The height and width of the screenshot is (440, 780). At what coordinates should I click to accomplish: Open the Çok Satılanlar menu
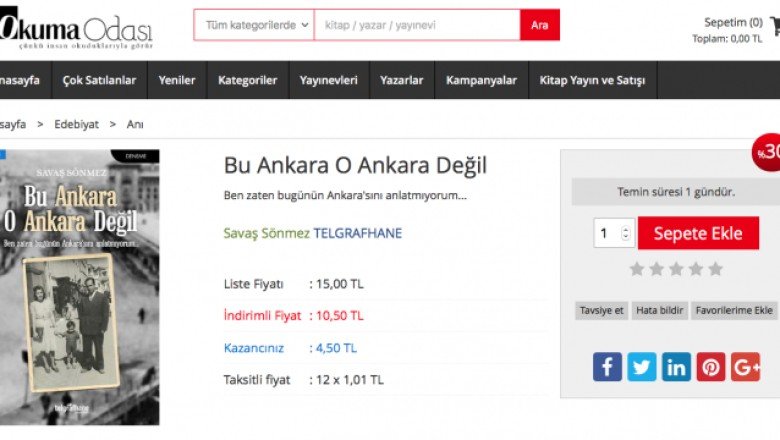pyautogui.click(x=99, y=80)
